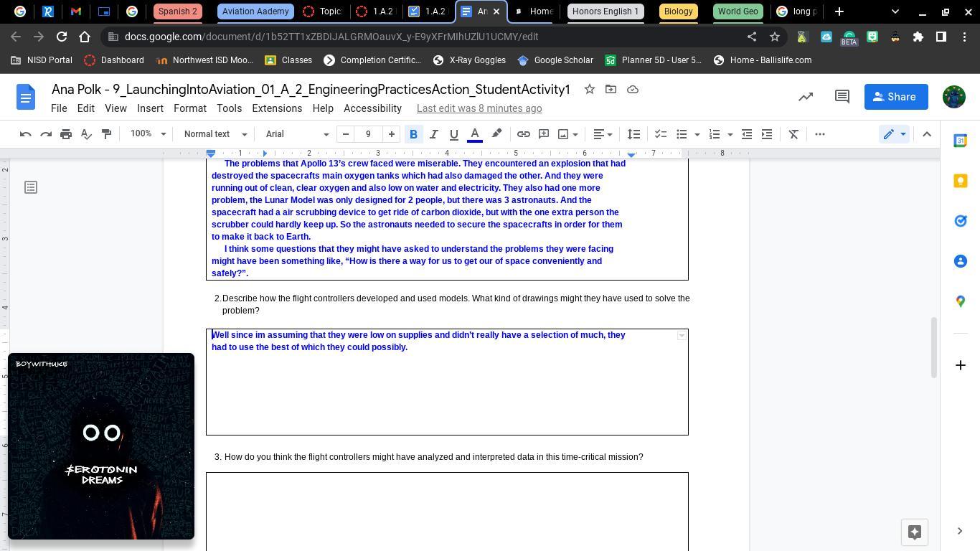
Task: Open line and paragraph spacing
Action: (x=633, y=134)
